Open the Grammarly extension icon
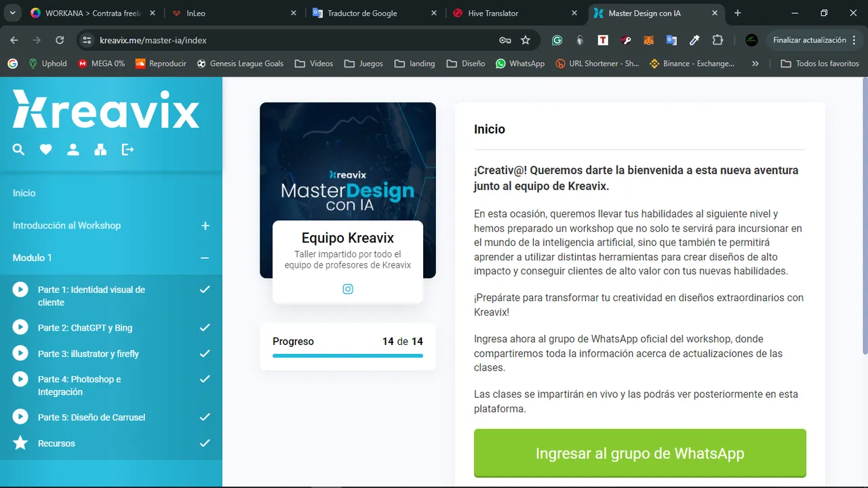 557,40
